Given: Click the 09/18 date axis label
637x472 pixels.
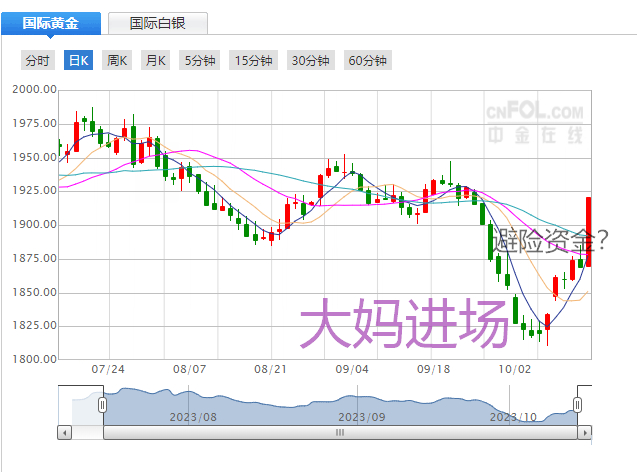Looking at the screenshot, I should 433,369.
